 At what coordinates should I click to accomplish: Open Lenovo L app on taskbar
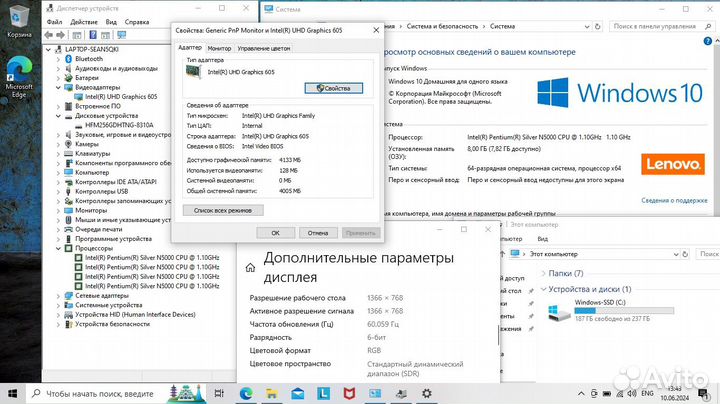(324, 393)
